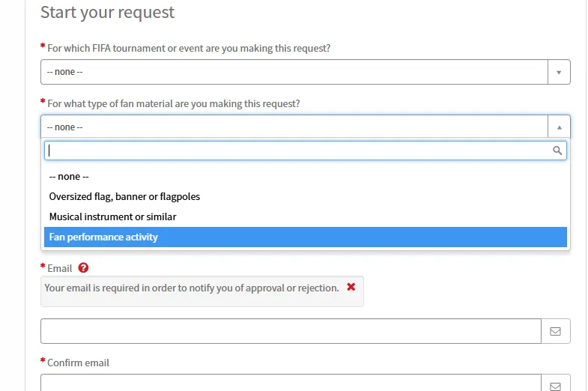Click the envelope icon in the Confirm email field
The image size is (588, 391).
point(555,385)
